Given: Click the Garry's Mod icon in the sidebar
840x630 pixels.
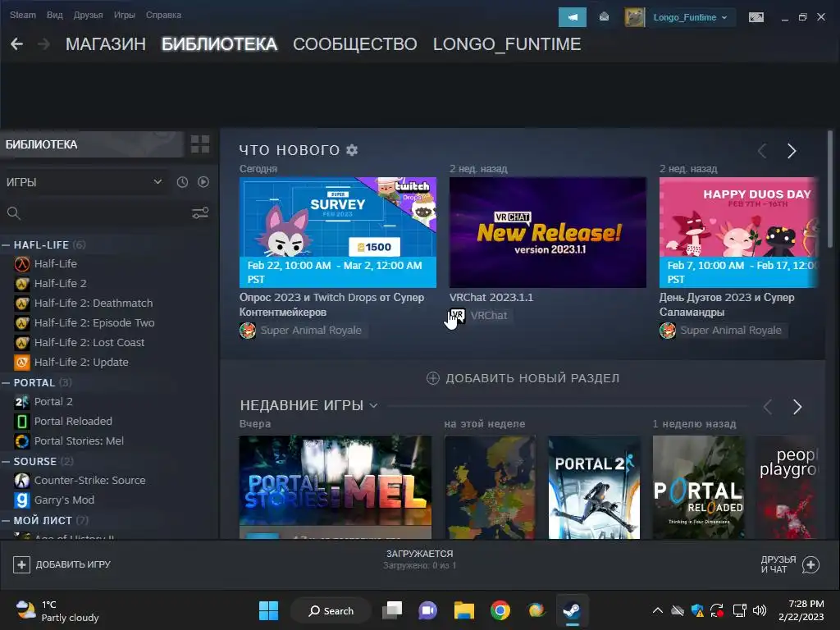Looking at the screenshot, I should [22, 500].
